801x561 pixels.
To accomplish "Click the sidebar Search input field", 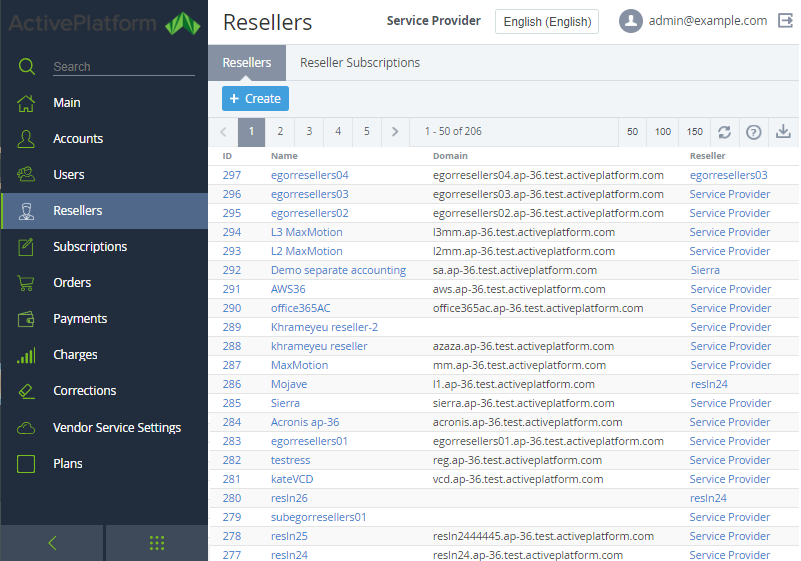I will (x=123, y=67).
